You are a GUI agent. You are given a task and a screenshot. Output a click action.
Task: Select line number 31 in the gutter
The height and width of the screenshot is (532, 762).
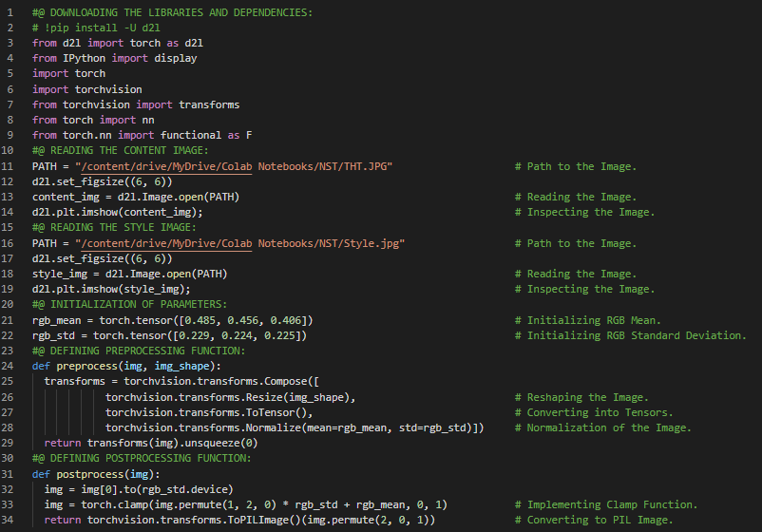click(x=11, y=474)
